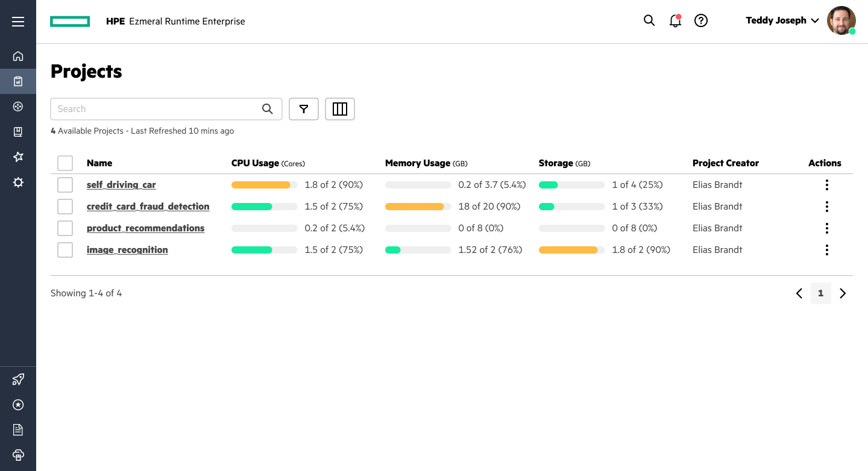This screenshot has width=868, height=471.
Task: Open actions menu for product_recommendations
Action: pyautogui.click(x=826, y=228)
